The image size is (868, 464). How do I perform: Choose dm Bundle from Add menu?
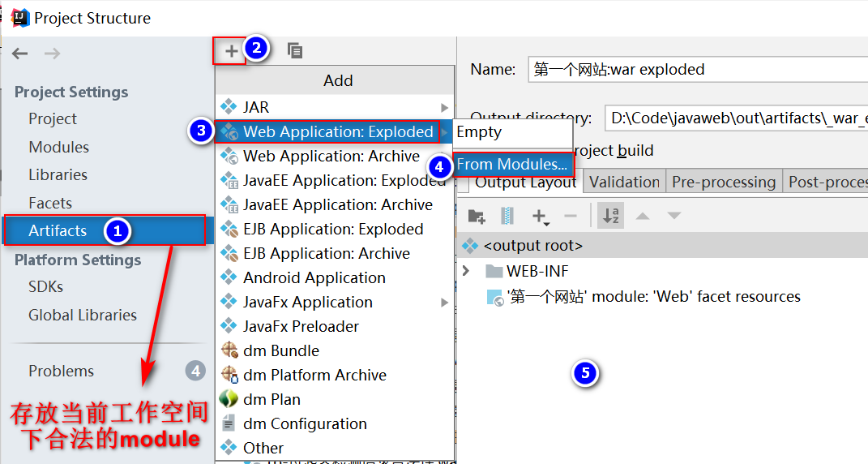coord(335,351)
